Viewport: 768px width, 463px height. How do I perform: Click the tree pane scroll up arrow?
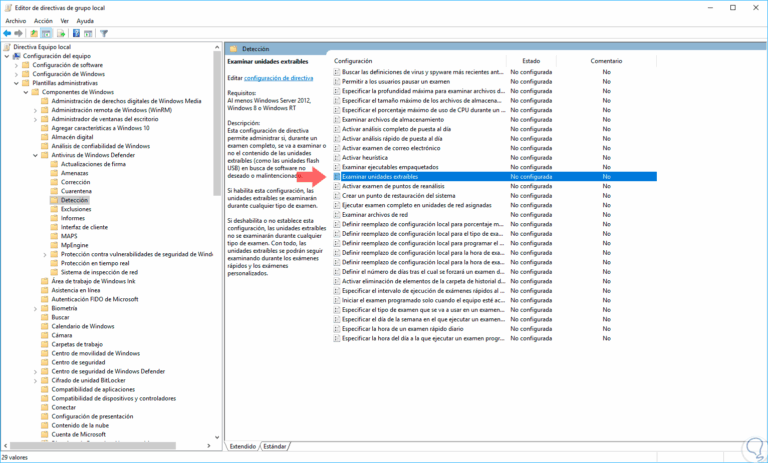click(217, 47)
